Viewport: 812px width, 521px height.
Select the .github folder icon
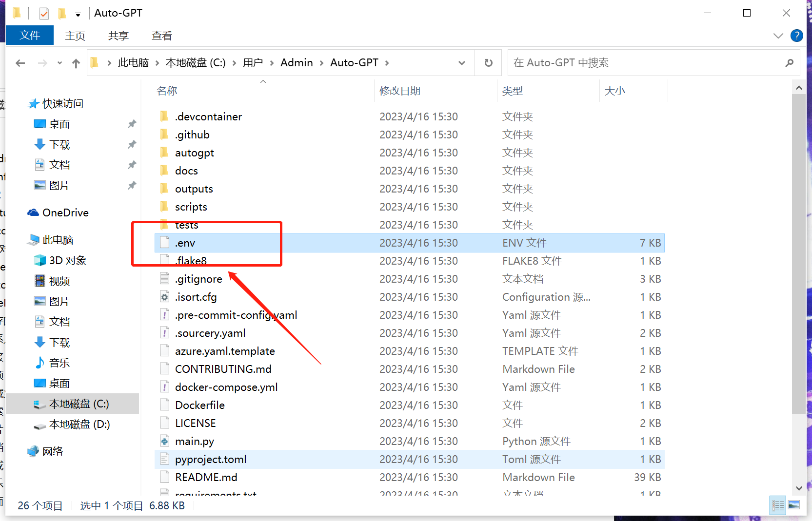point(164,135)
